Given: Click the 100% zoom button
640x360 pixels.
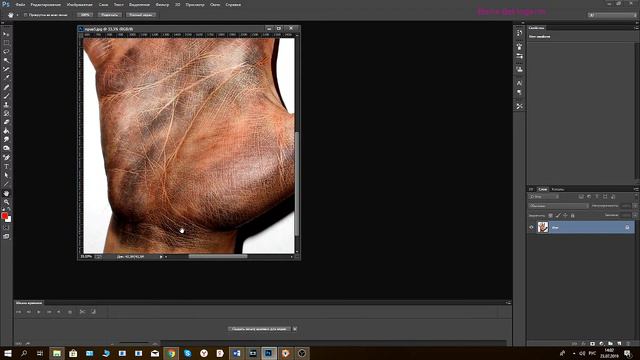Looking at the screenshot, I should pos(85,15).
